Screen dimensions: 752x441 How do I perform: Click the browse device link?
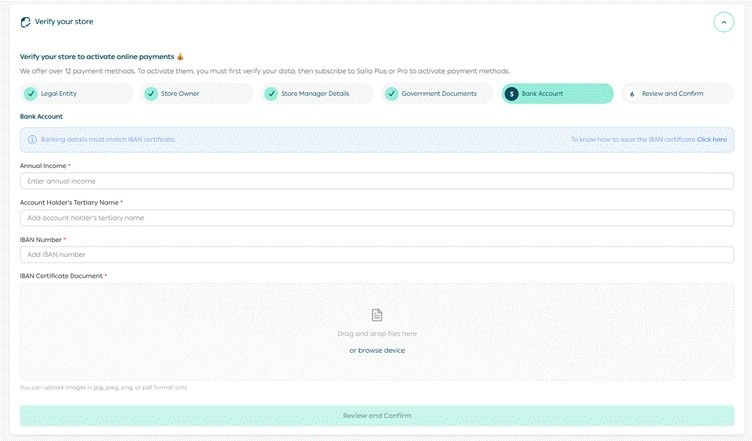pos(377,350)
